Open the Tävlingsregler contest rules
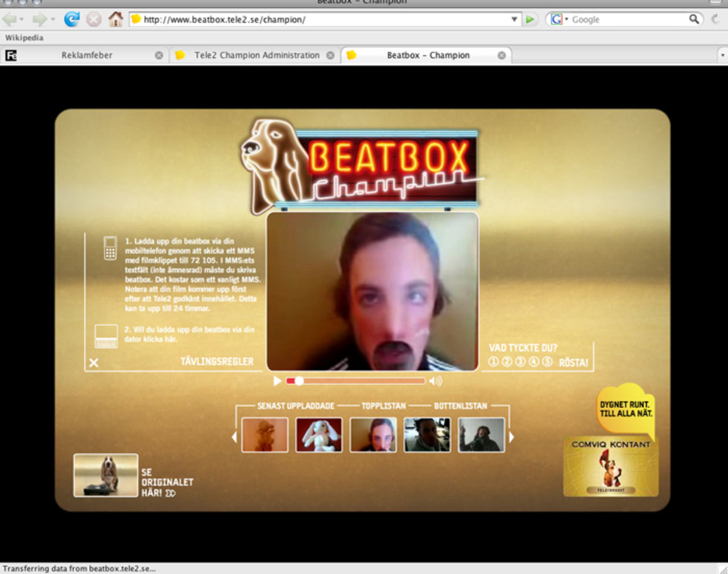Screen dimensions: 728x574 [x=217, y=361]
